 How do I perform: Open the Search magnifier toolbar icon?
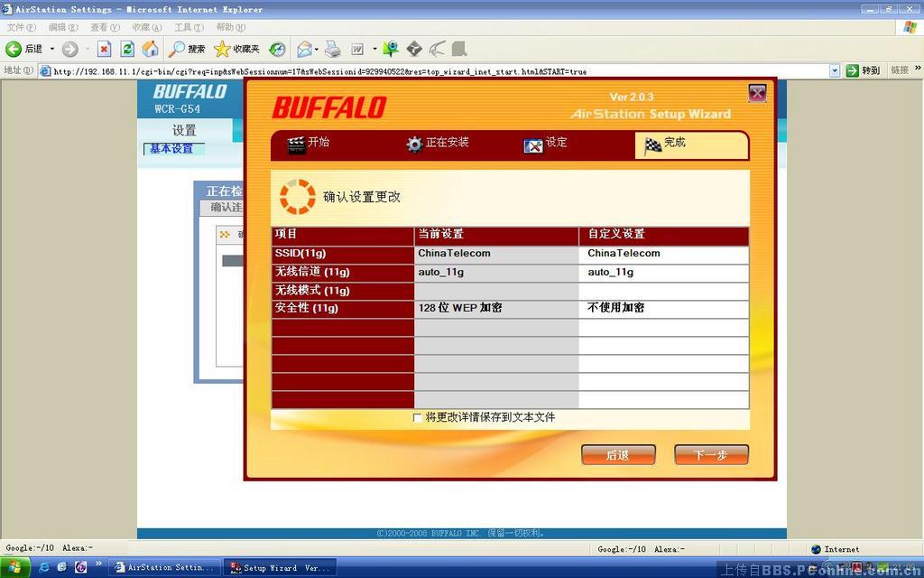click(x=178, y=49)
